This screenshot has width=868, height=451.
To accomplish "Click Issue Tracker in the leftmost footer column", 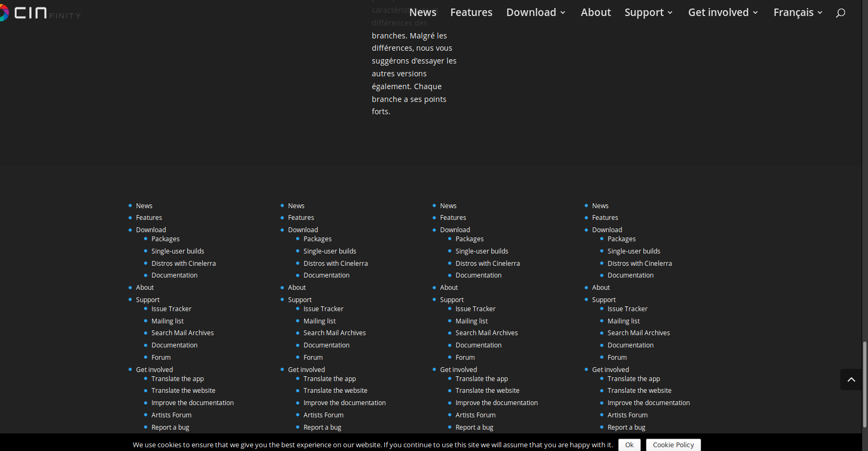I will click(x=171, y=309).
